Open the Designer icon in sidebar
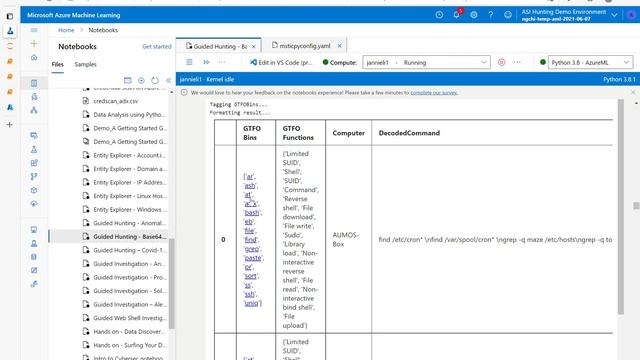The image size is (640, 360). [34, 110]
